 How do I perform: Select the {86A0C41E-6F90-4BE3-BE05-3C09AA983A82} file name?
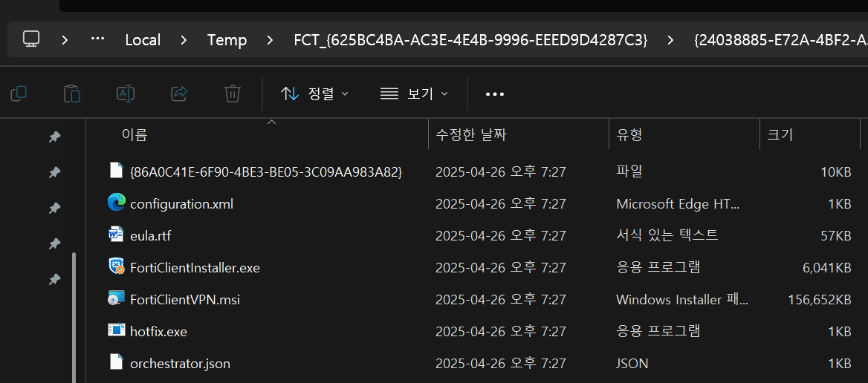click(x=266, y=172)
